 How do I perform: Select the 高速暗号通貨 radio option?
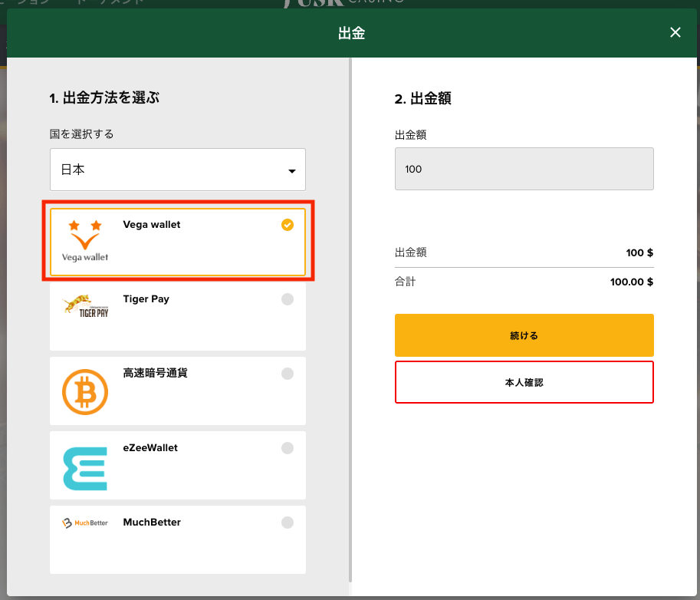tap(288, 374)
